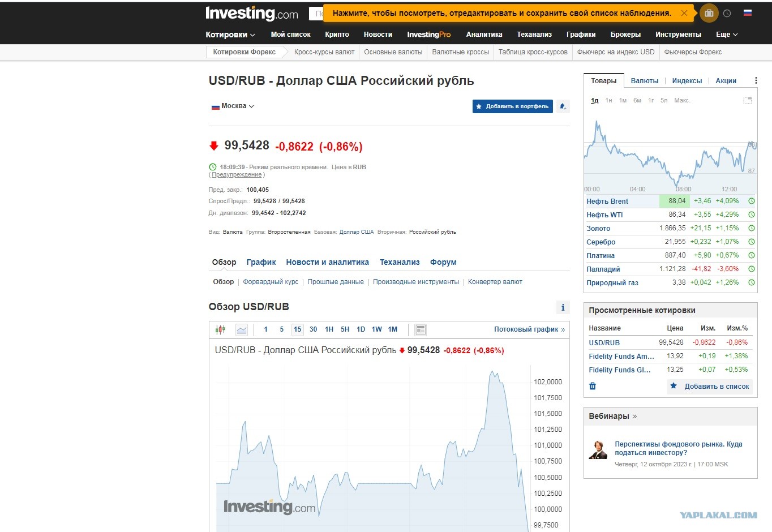Click the trash icon under viewed quotes

coord(593,386)
